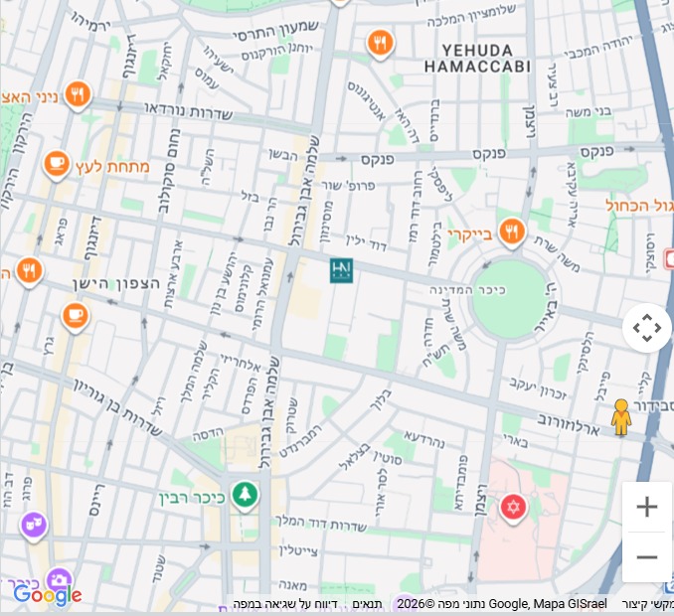This screenshot has height=616, width=674.
Task: Click the כיכר רבין green tree pin
Action: tap(244, 494)
